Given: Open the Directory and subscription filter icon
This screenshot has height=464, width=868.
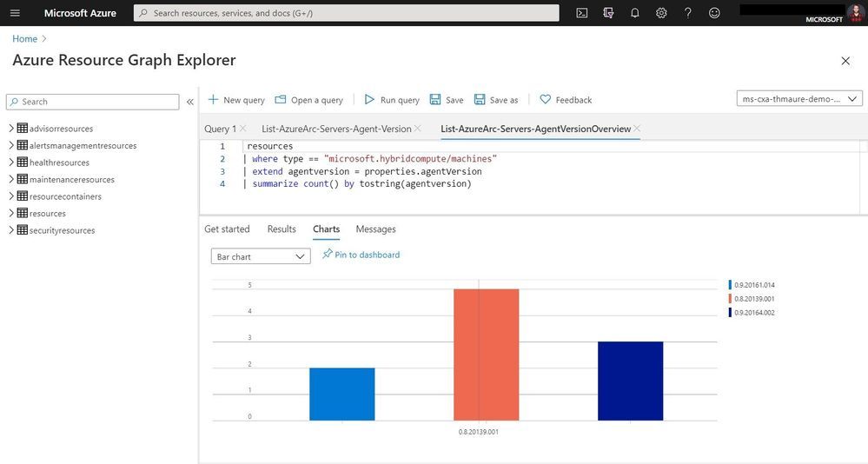Looking at the screenshot, I should click(608, 13).
